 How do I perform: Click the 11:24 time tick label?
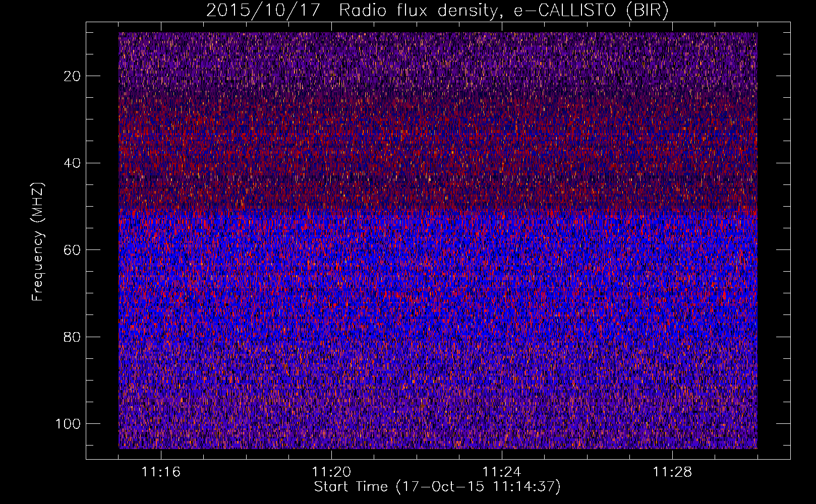(502, 472)
